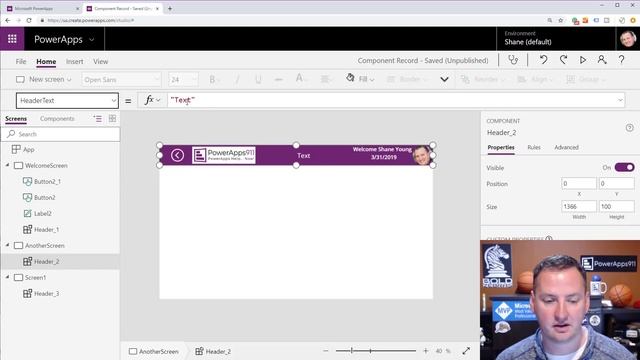The image size is (640, 360).
Task: Undo the last action
Action: (x=543, y=60)
